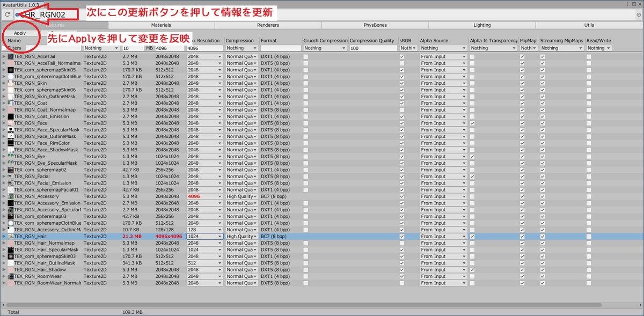Click the TEX_RGN_Facial texture thumbnail

pos(10,177)
